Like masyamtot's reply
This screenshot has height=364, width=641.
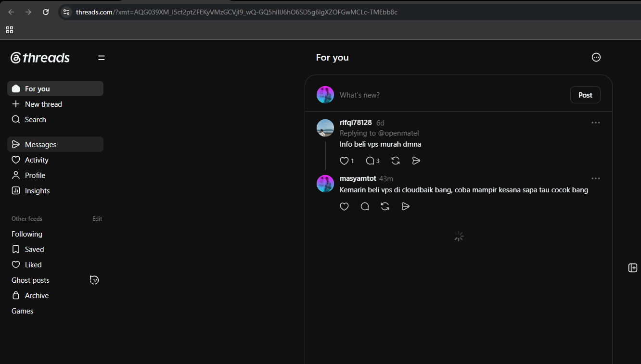tap(344, 206)
